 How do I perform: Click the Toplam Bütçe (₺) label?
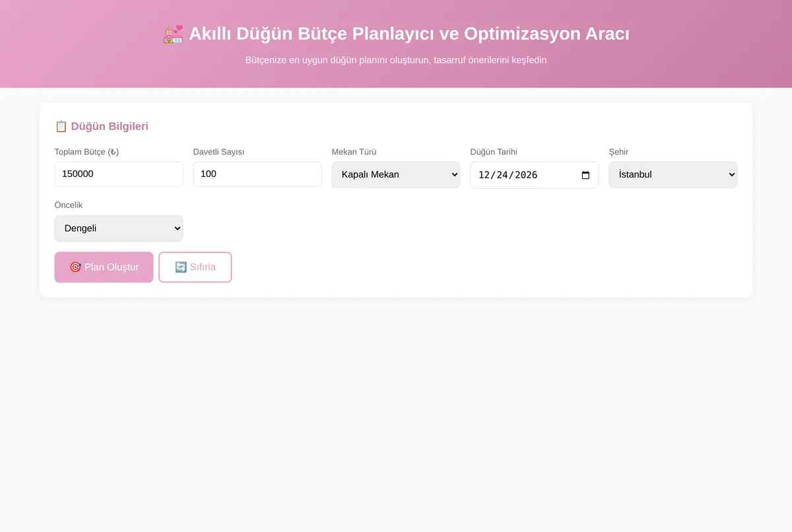86,152
